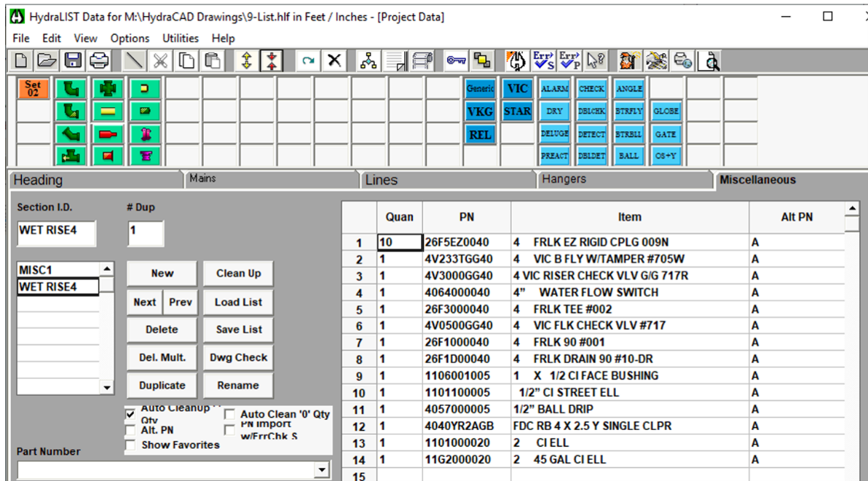Click the Section I.D. input field
The image size is (868, 481).
tap(57, 233)
